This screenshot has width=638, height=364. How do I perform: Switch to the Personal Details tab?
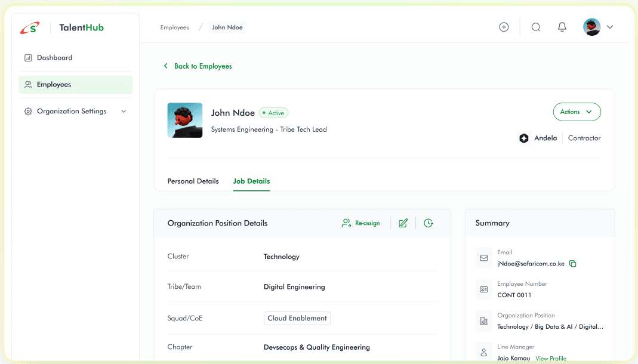point(193,181)
